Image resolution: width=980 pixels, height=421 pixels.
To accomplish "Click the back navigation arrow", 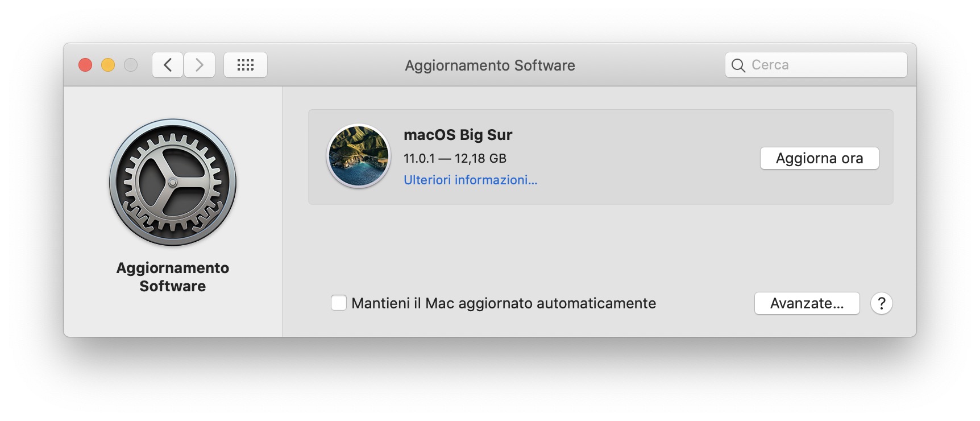I will click(x=167, y=65).
